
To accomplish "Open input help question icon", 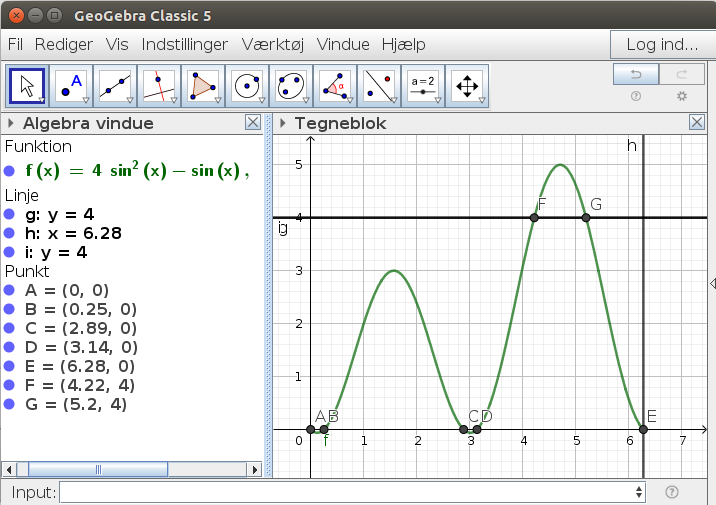I will (x=672, y=492).
